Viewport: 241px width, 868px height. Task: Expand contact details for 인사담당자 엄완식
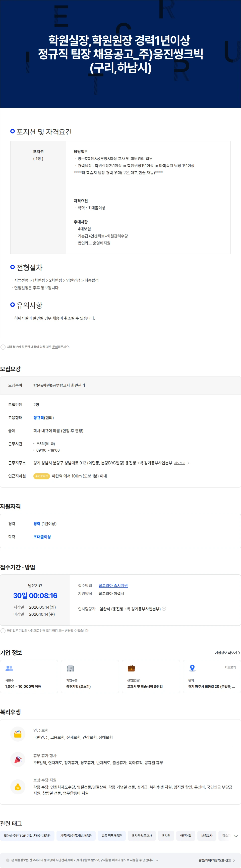tap(164, 609)
